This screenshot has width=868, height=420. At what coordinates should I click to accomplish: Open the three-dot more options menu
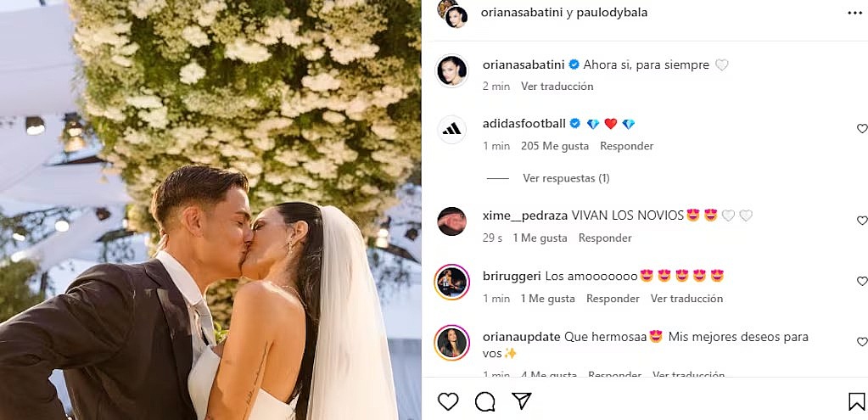click(854, 13)
